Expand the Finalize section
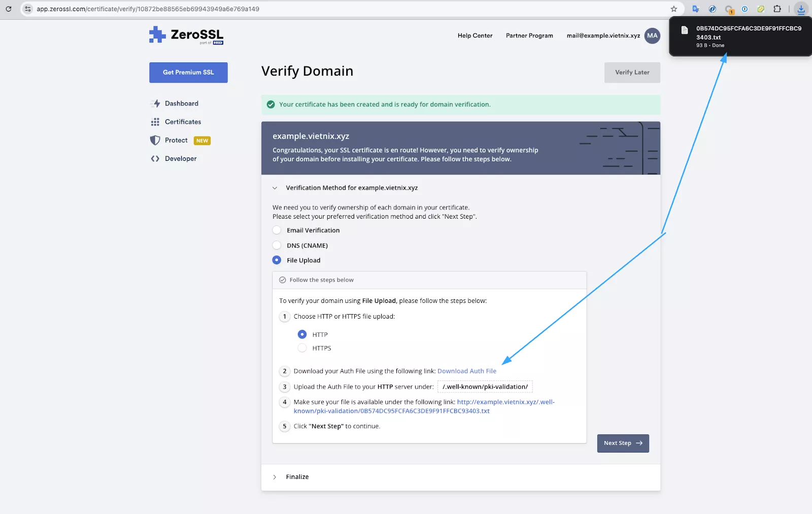 [275, 477]
